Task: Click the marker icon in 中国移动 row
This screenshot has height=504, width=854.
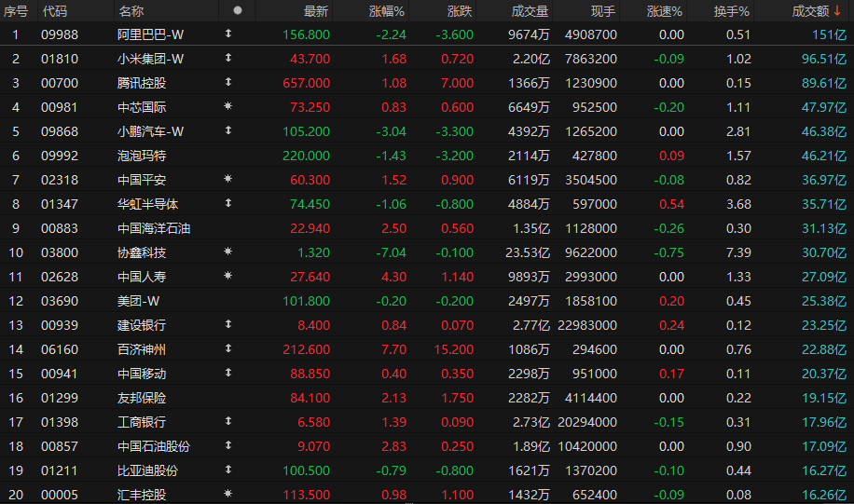Action: [228, 373]
